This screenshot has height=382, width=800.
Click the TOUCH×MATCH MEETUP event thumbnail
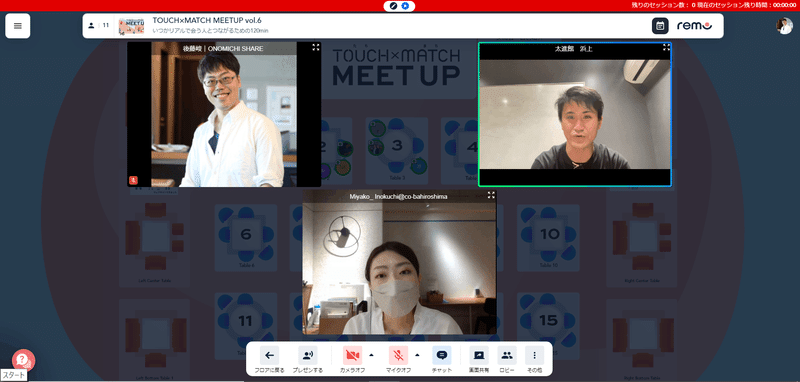[x=132, y=26]
